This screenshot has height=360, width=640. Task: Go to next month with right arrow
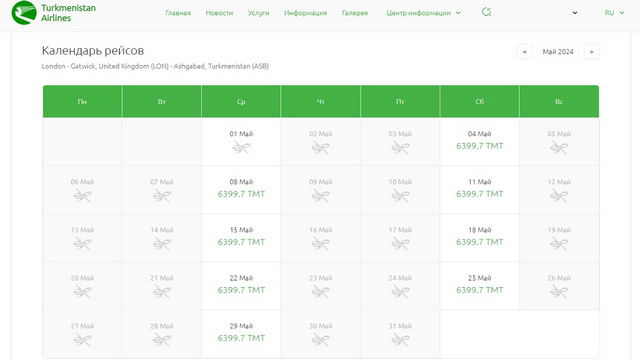coord(591,52)
